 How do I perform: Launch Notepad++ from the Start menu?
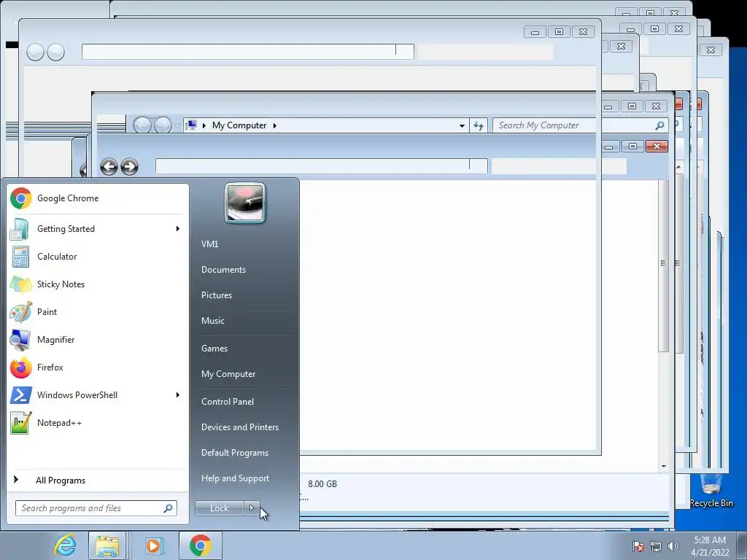tap(98, 422)
